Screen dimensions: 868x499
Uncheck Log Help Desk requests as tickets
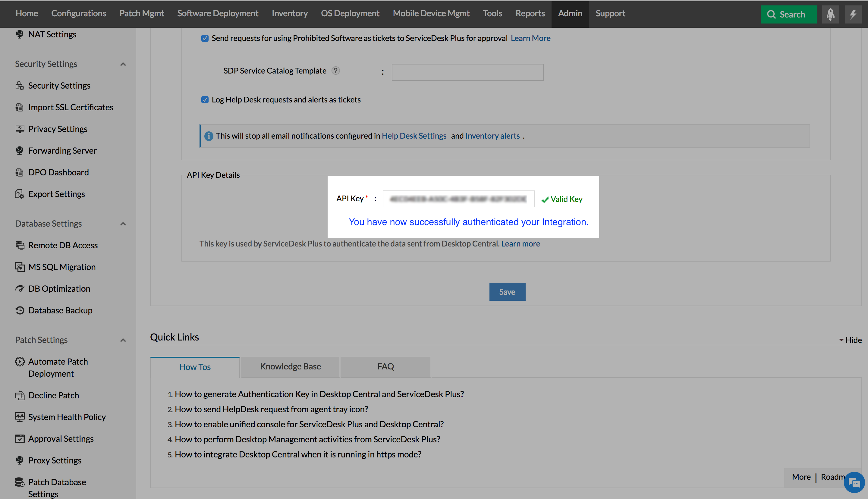pyautogui.click(x=205, y=100)
